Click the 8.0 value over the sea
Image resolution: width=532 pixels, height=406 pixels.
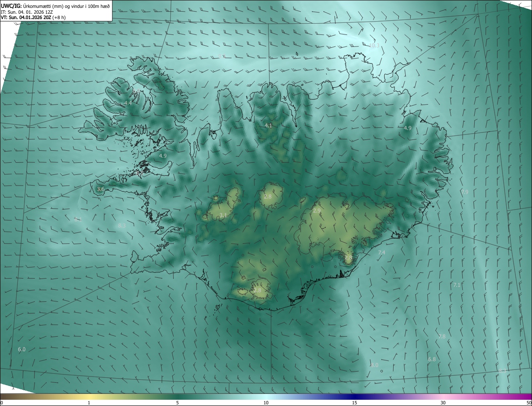(374, 365)
